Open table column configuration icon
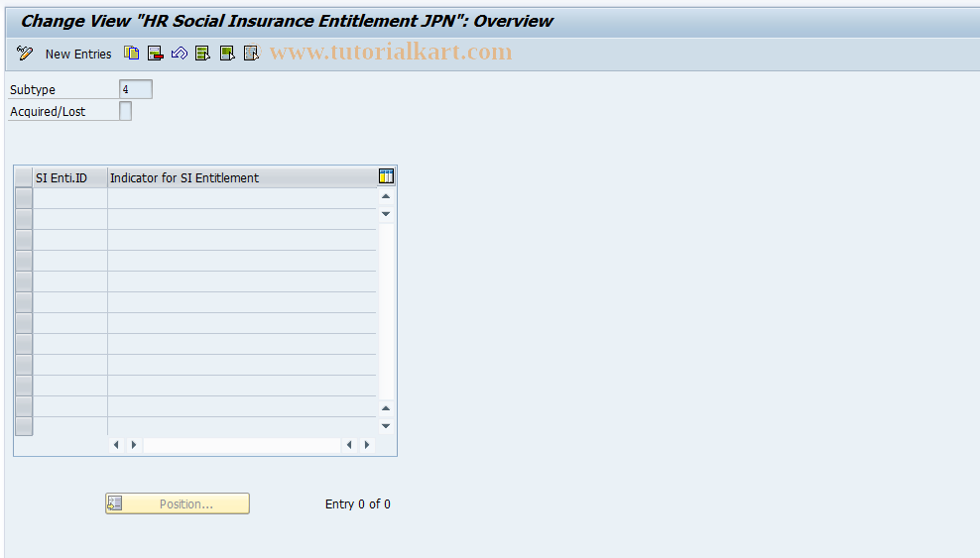The height and width of the screenshot is (558, 980). tap(386, 176)
